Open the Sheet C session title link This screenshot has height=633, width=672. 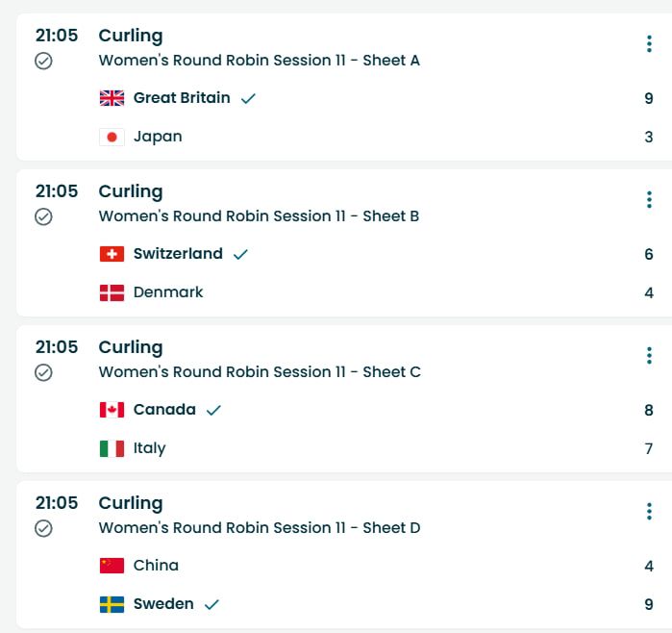260,372
